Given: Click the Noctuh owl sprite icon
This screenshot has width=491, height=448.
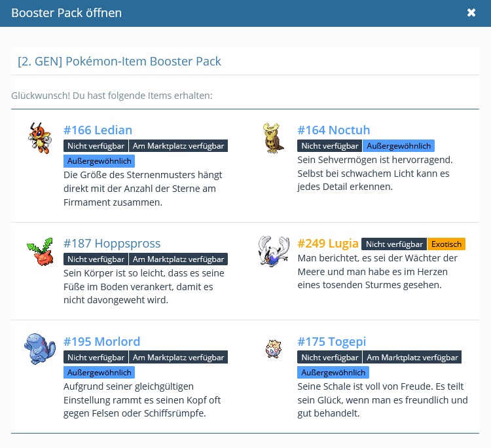Looking at the screenshot, I should [272, 138].
